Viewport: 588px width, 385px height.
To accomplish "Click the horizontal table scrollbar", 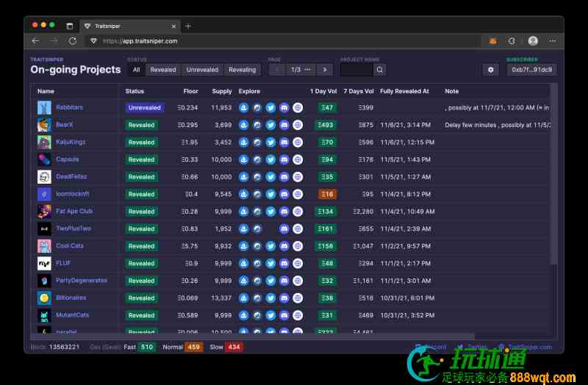I will pos(253,337).
